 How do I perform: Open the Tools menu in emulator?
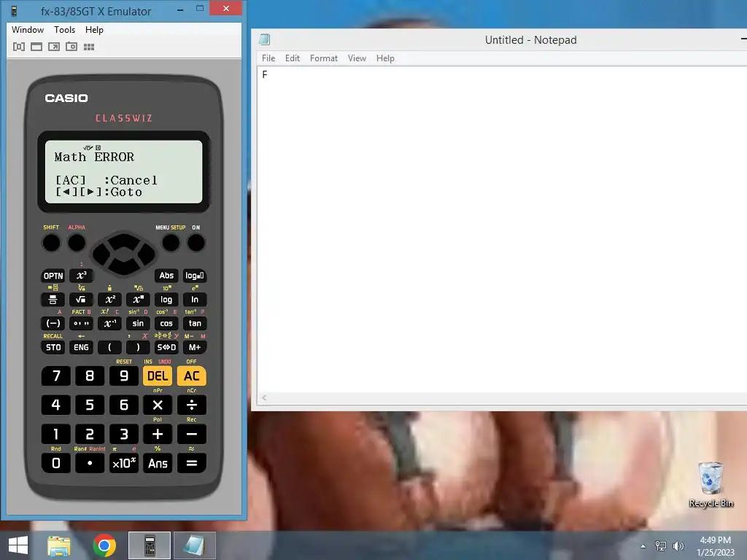(x=64, y=29)
